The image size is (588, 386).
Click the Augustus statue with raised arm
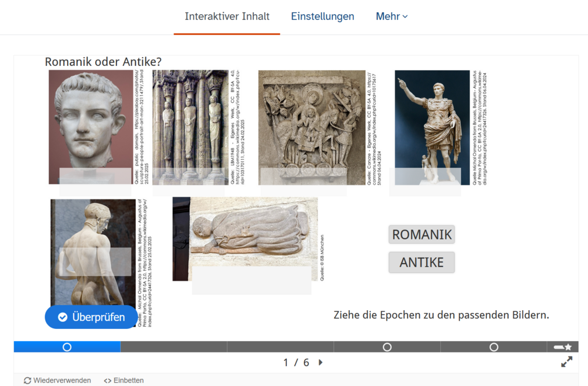pos(432,127)
